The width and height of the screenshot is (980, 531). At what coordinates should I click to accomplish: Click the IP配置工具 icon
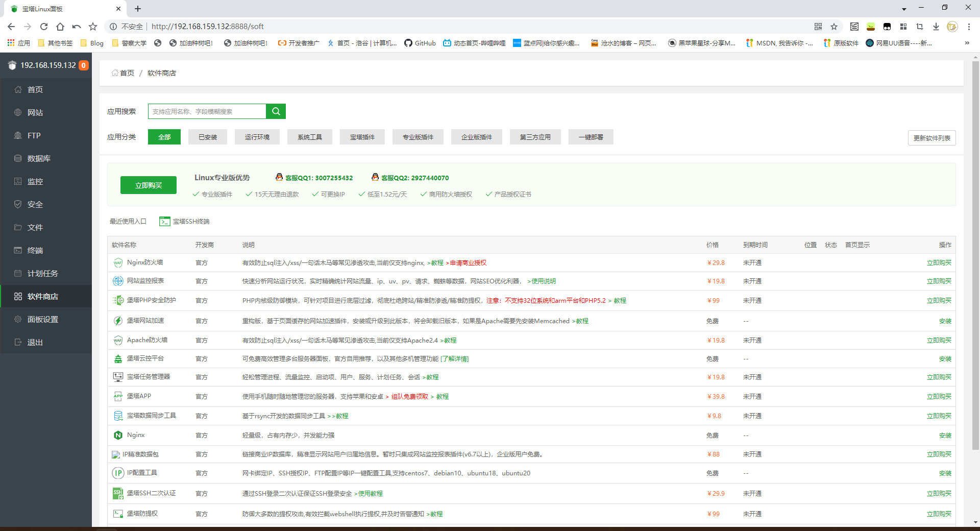pos(118,473)
